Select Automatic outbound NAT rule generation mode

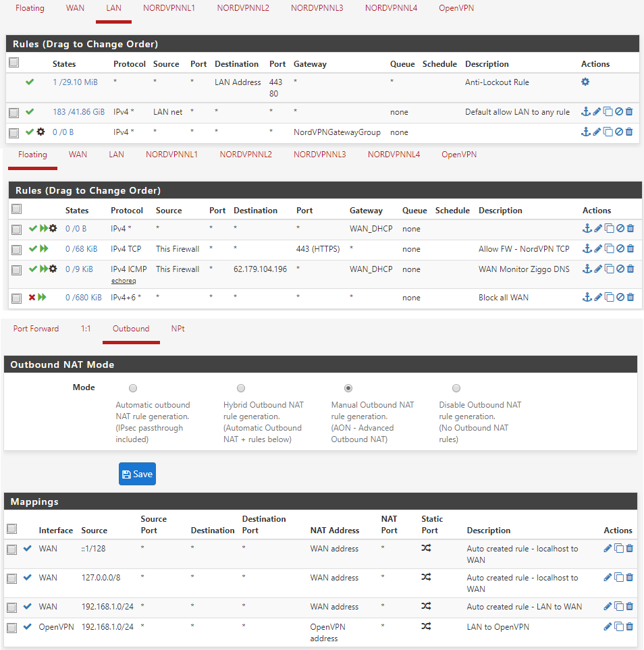(133, 388)
